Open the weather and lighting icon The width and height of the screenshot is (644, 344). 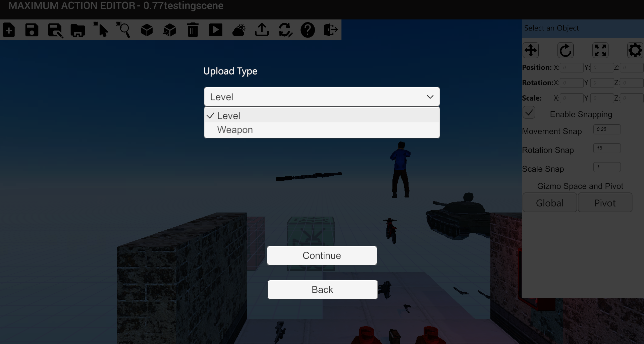coord(239,30)
